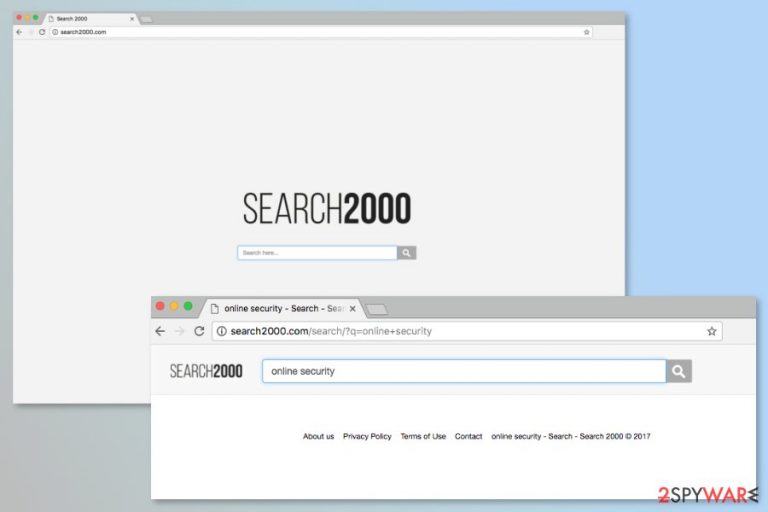The width and height of the screenshot is (768, 512).
Task: Maximize front window with green button
Action: [x=188, y=306]
